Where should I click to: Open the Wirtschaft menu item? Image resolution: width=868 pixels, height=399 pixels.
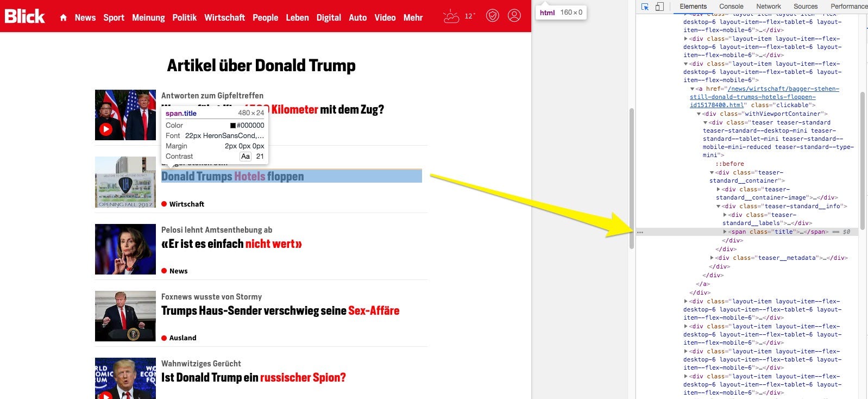coord(225,17)
